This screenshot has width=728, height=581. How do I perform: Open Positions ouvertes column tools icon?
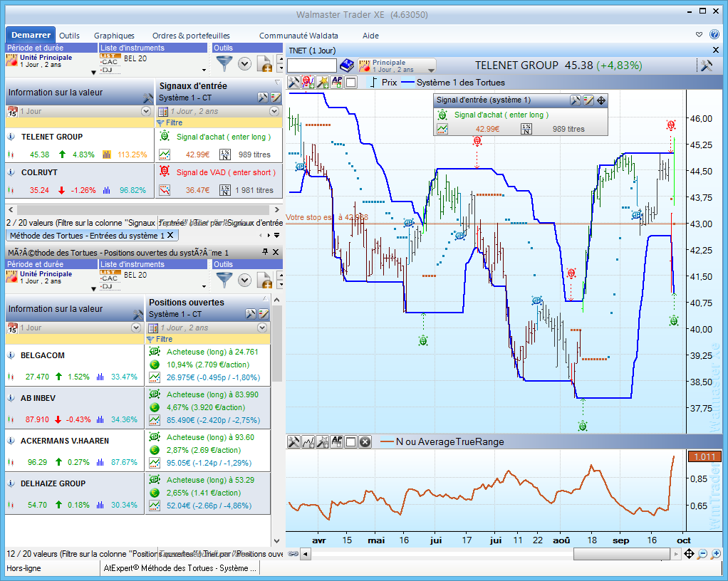tap(251, 314)
